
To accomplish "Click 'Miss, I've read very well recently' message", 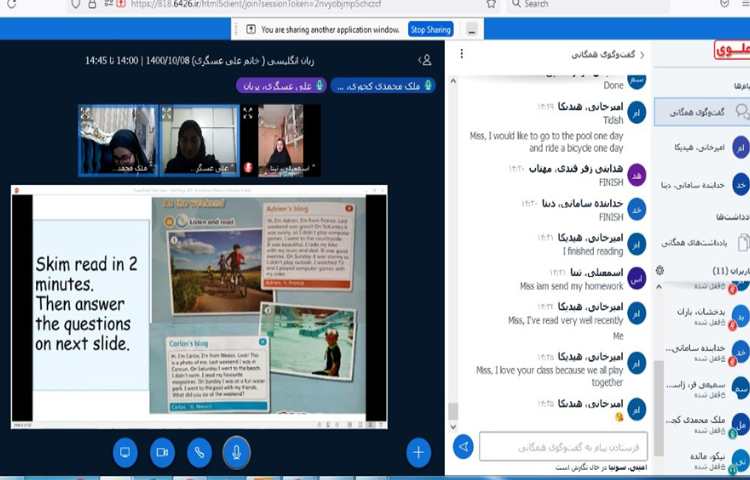I will (x=566, y=320).
